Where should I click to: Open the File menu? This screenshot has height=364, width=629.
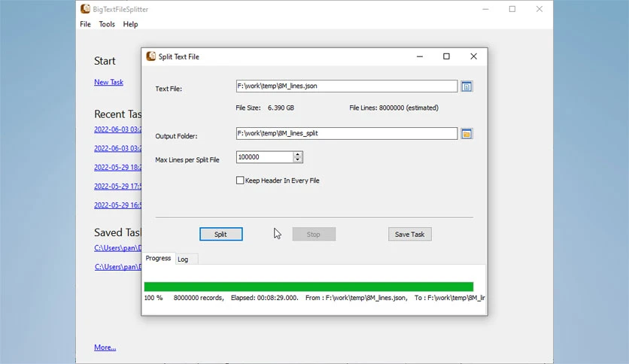86,24
